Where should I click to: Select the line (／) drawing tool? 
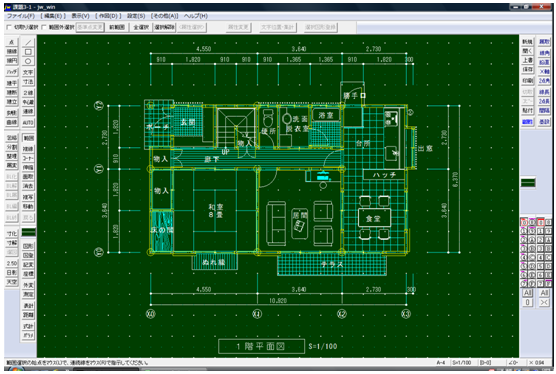tap(28, 42)
